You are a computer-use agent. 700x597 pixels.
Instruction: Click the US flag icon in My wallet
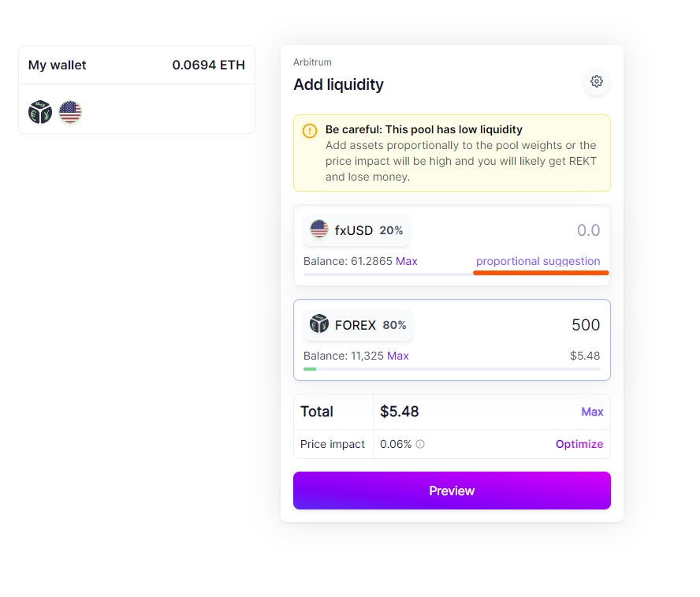[70, 112]
